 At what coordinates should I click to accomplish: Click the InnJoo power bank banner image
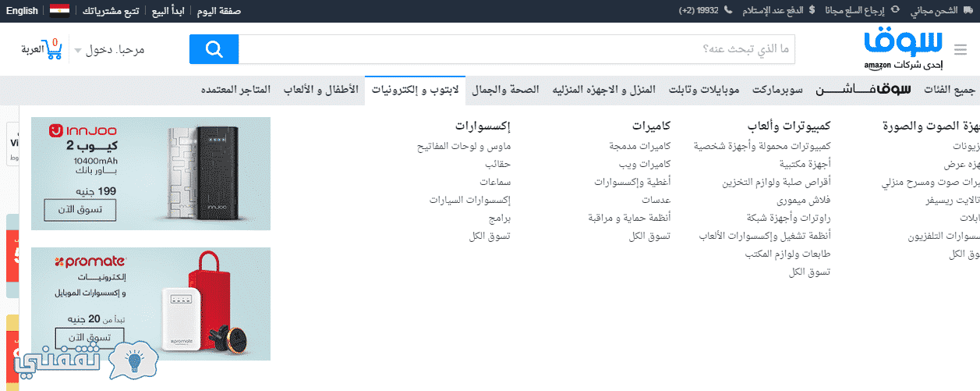(x=150, y=173)
